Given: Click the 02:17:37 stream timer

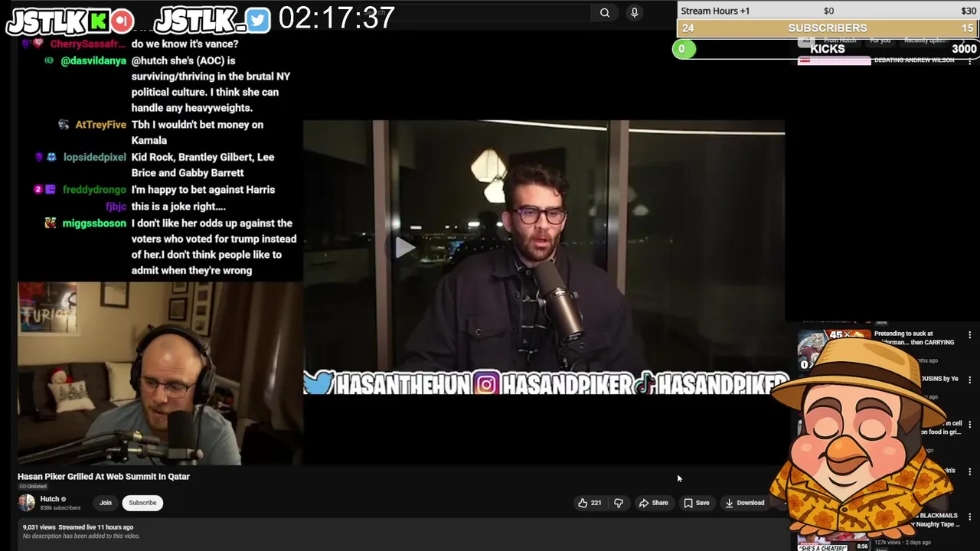Looking at the screenshot, I should [337, 18].
